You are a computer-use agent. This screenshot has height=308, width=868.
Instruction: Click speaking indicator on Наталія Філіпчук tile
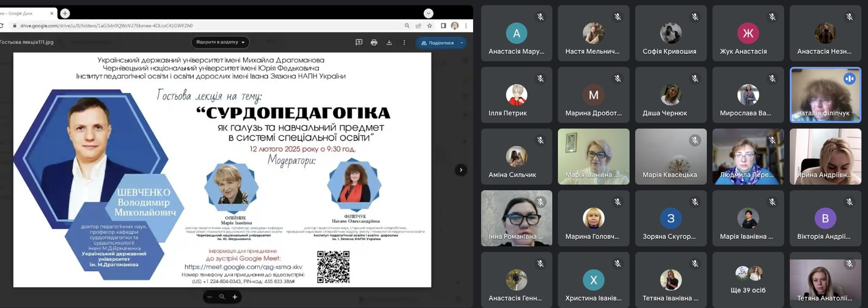850,79
